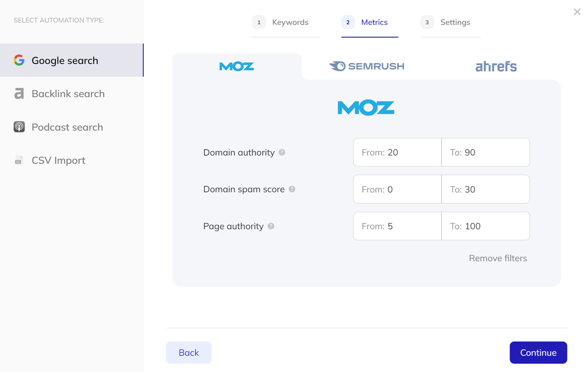
Task: Show help for Domain authority
Action: (282, 152)
